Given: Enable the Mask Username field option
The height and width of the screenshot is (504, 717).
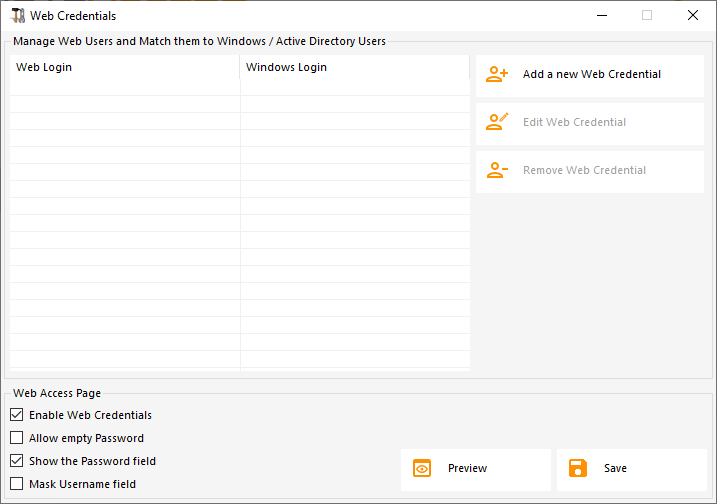Looking at the screenshot, I should pos(16,484).
